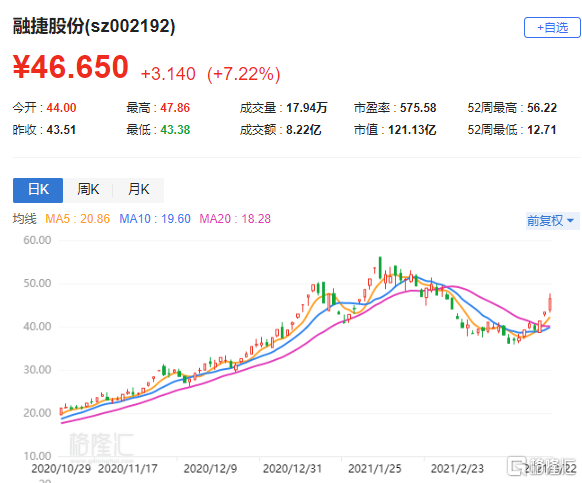Screen dimensions: 582x483
Task: Click the MA10 : 19.60 indicator label
Action: [x=155, y=219]
